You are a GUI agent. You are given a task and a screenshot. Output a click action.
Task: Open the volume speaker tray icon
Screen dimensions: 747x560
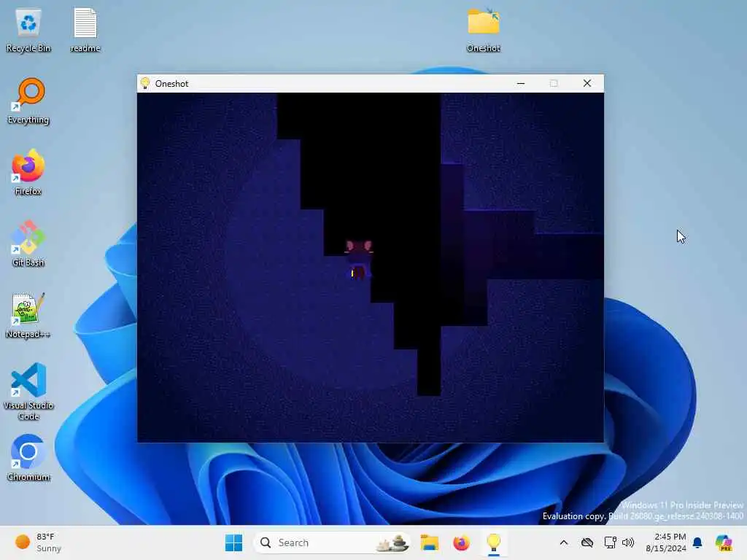(x=628, y=542)
